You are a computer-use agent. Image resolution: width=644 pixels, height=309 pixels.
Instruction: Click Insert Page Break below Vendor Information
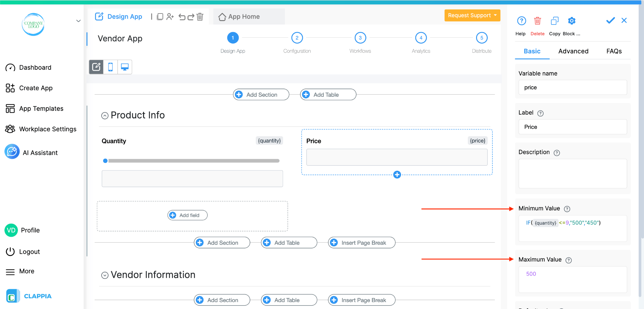[362, 300]
